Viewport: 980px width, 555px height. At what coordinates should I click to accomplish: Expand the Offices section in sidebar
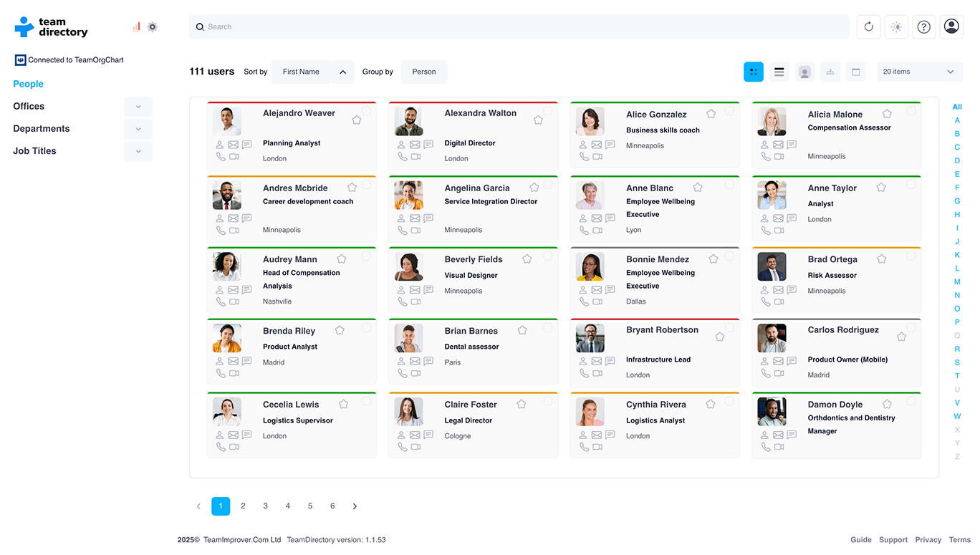click(138, 107)
